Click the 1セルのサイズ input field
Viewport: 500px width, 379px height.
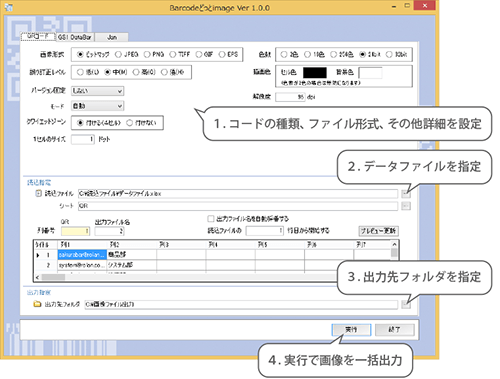pyautogui.click(x=83, y=139)
